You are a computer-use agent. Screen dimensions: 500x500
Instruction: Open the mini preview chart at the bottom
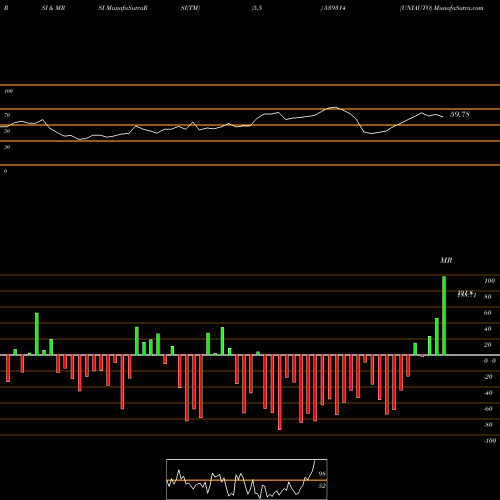point(247,479)
